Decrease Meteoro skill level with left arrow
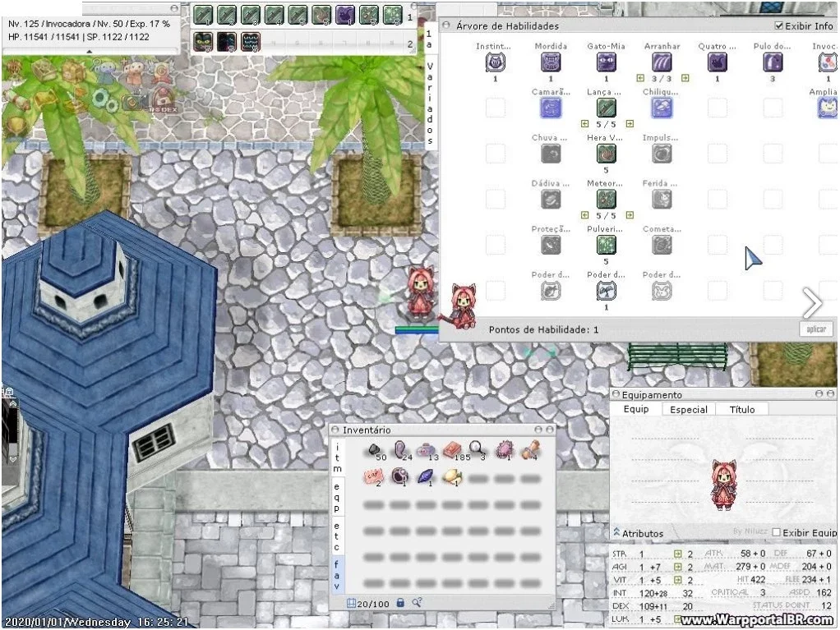This screenshot has width=840, height=630. tap(585, 215)
